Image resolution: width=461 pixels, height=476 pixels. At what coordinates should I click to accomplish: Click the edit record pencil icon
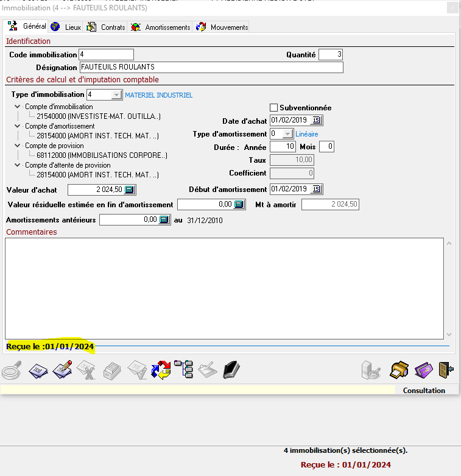(63, 370)
